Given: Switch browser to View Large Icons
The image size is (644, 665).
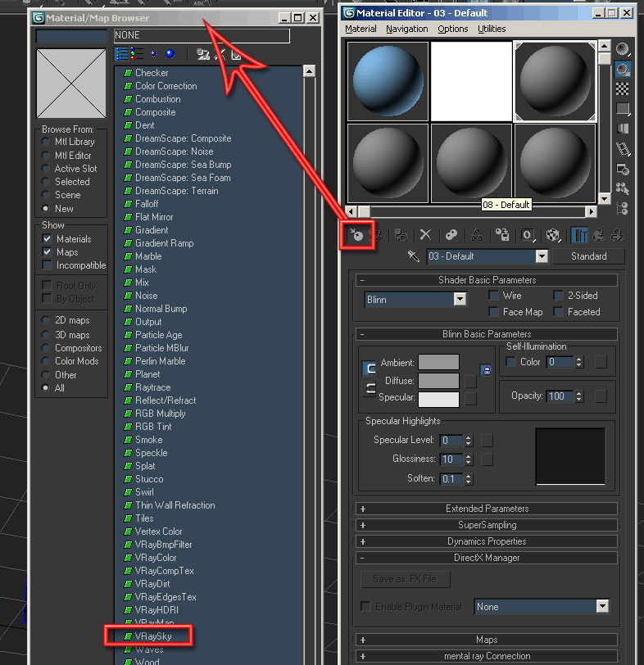Looking at the screenshot, I should (170, 54).
